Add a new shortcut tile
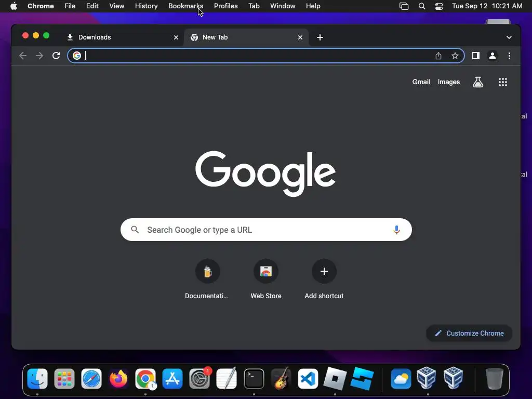 coord(324,279)
